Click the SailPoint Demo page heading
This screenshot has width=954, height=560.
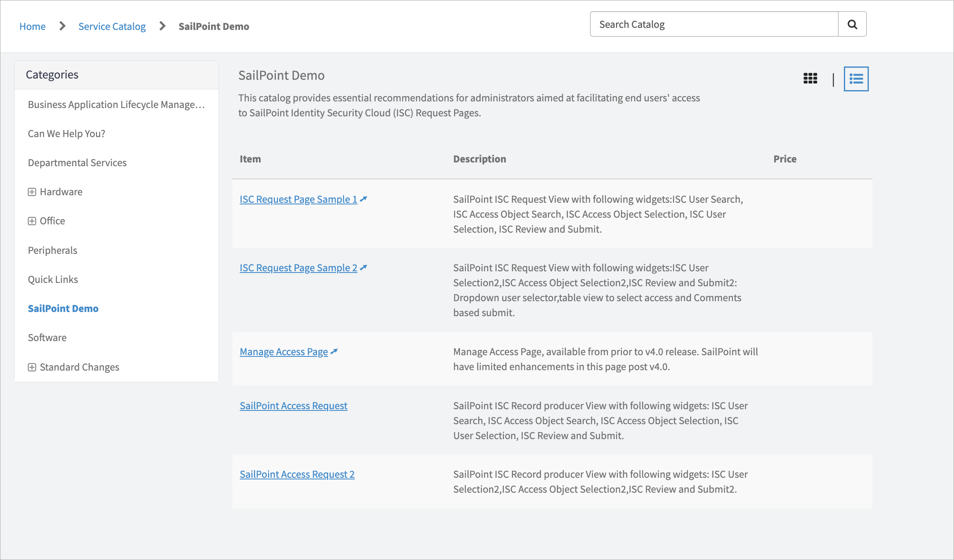281,75
